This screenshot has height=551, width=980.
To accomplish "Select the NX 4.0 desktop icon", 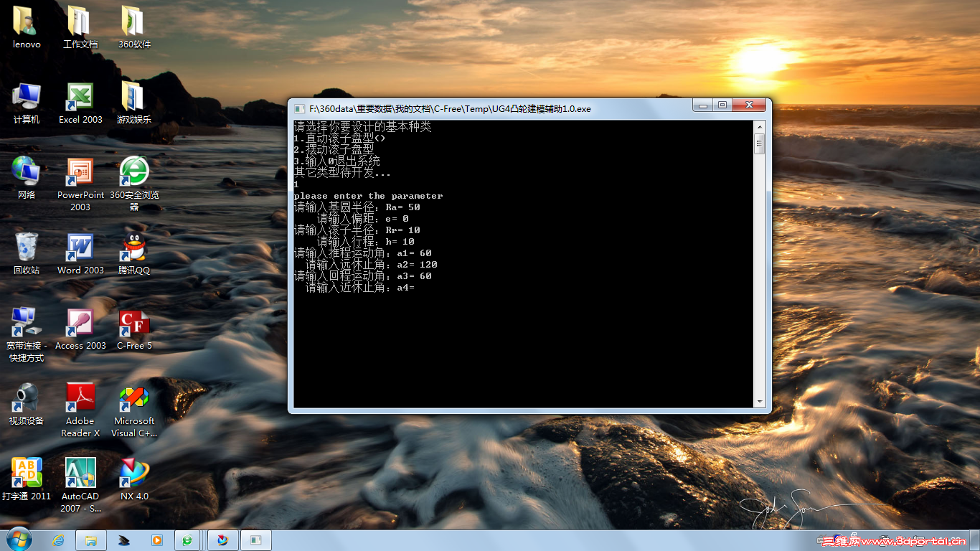I will (x=134, y=473).
